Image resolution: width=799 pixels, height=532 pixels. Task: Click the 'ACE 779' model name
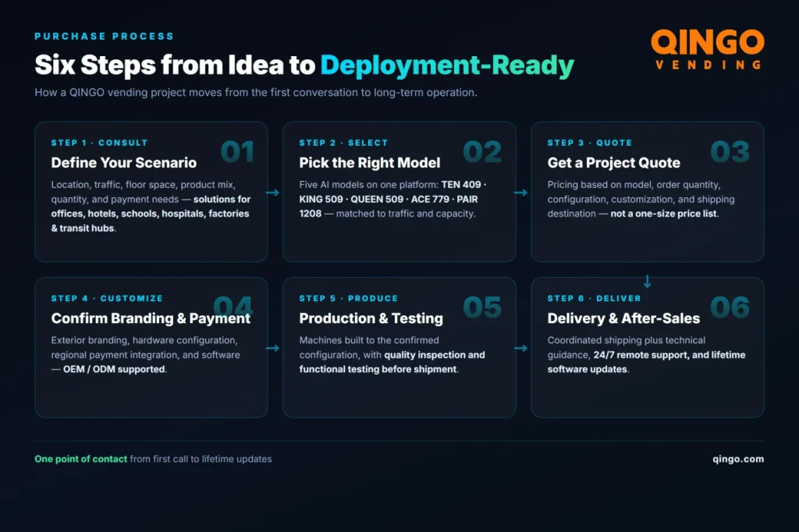430,199
